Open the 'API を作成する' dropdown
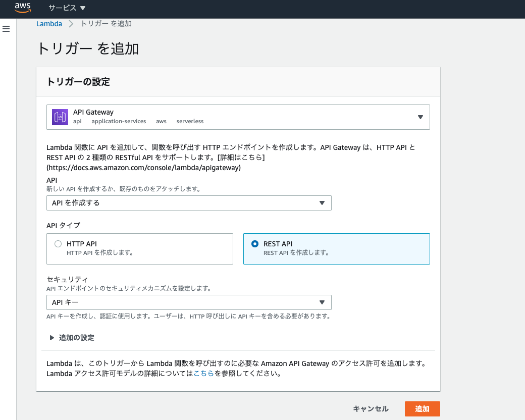 (x=189, y=203)
